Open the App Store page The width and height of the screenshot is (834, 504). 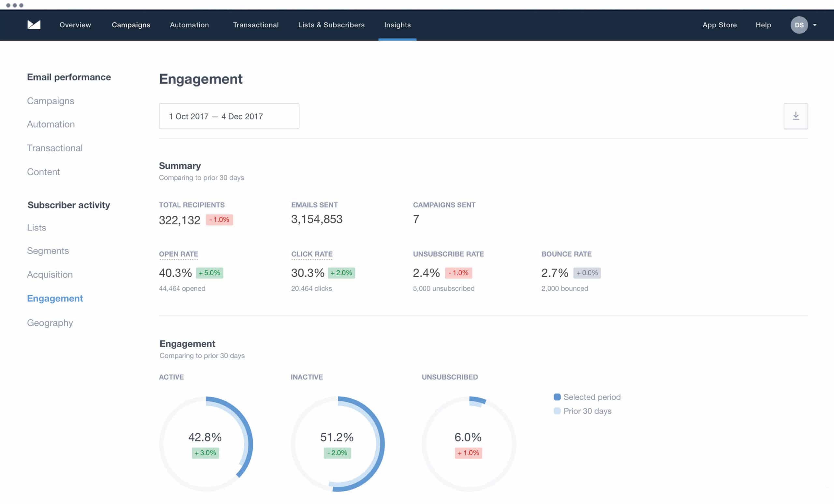pos(719,25)
